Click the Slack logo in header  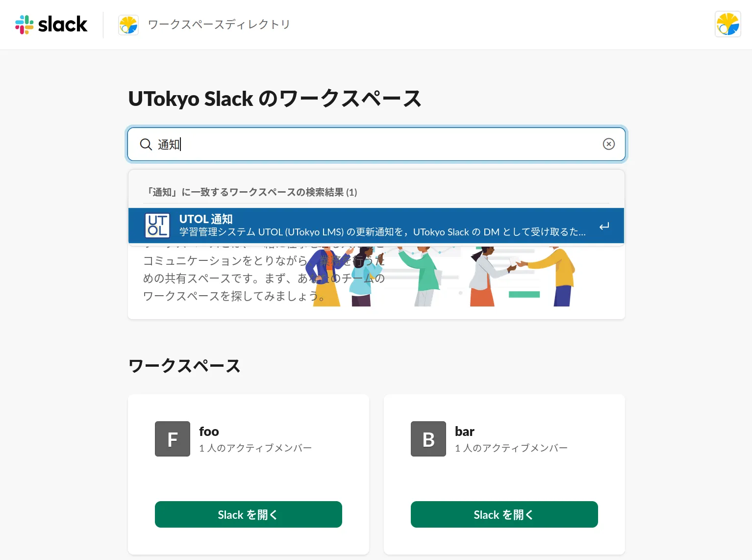click(x=51, y=25)
